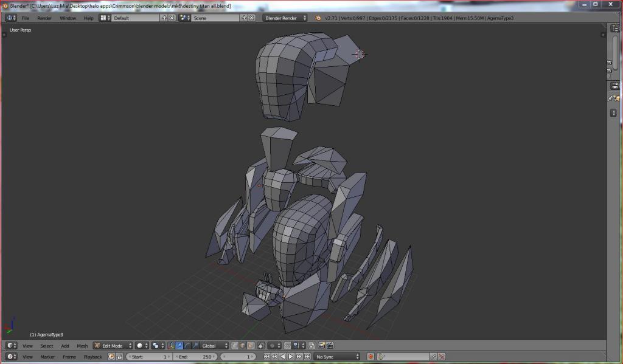Open the Global orientation dropdown

(x=215, y=346)
